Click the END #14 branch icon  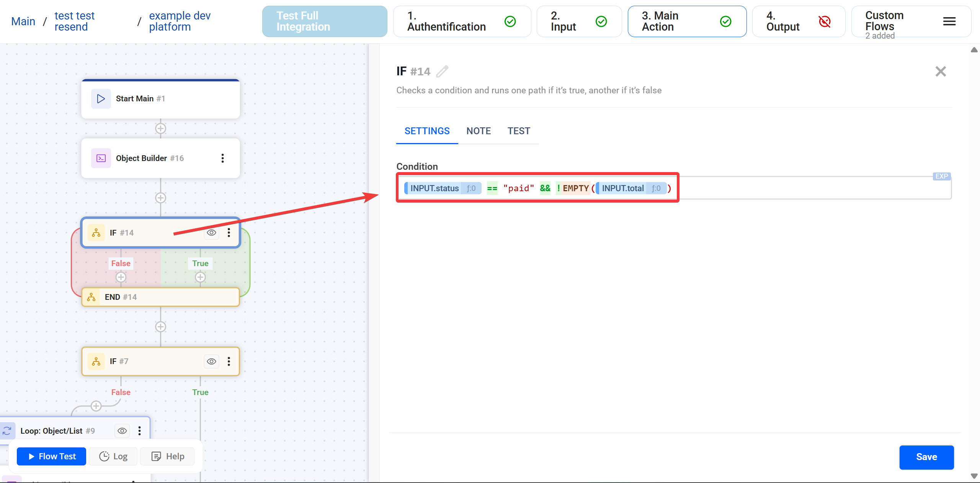pyautogui.click(x=91, y=297)
